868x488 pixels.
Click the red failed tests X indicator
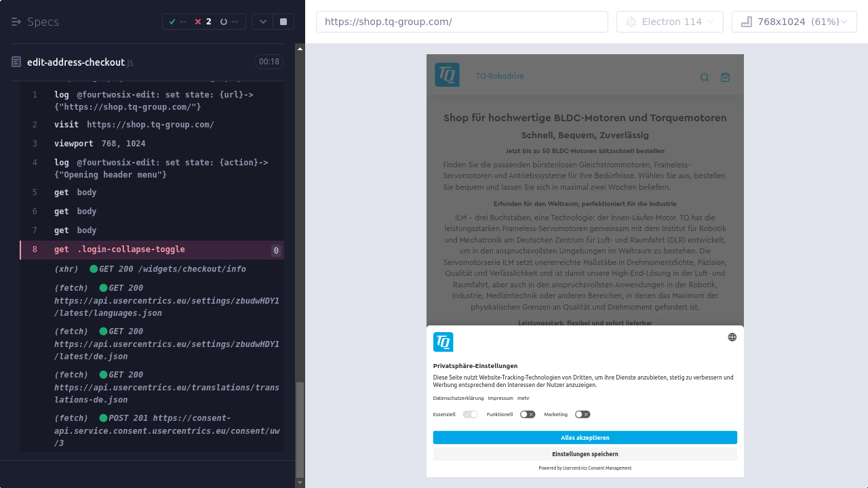click(198, 22)
